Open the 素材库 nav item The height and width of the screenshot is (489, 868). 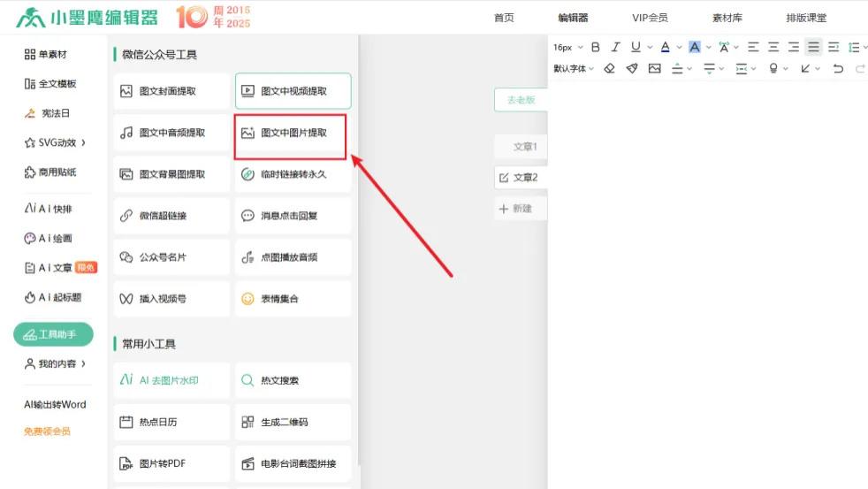click(727, 18)
